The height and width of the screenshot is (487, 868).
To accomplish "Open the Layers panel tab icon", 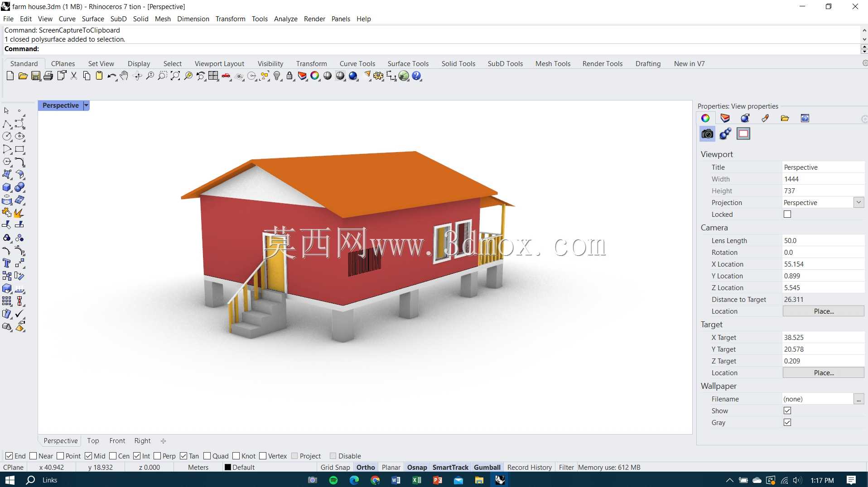I will pos(725,118).
